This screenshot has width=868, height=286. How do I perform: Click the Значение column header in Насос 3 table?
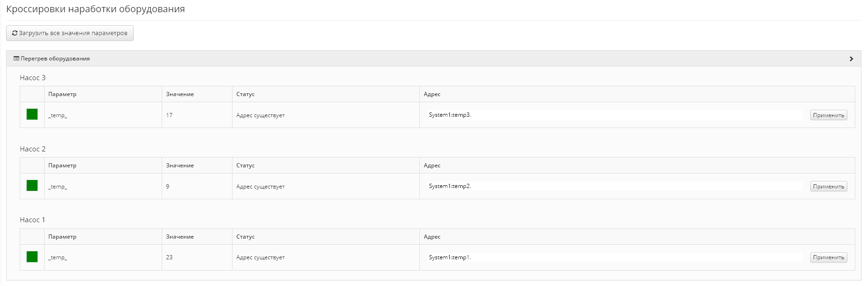(180, 94)
